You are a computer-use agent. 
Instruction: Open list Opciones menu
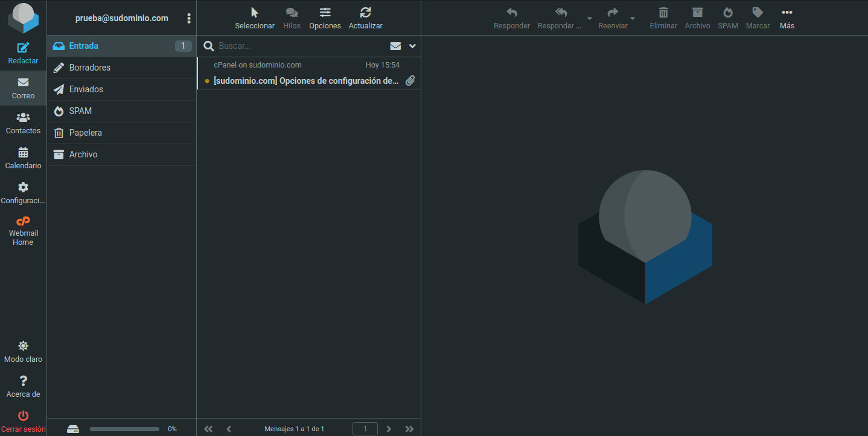(325, 18)
